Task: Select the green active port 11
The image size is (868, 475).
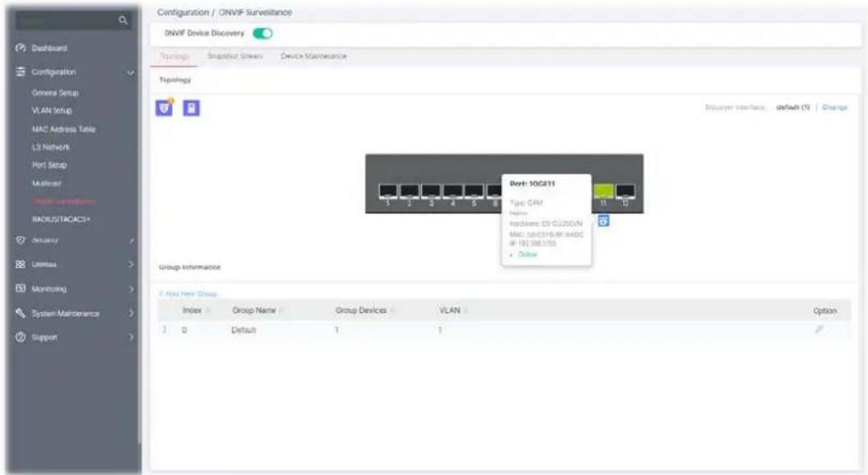Action: click(603, 191)
